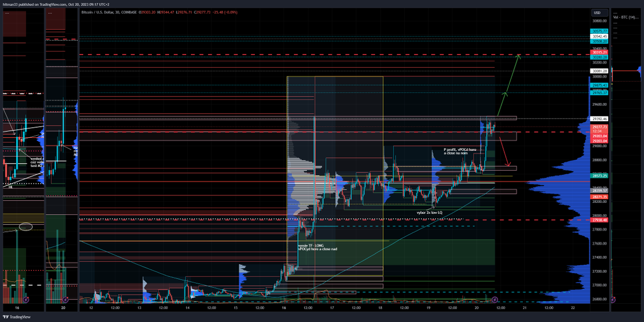Select the 30575.77 cyan price label
Image resolution: width=644 pixels, height=322 pixels.
[598, 31]
